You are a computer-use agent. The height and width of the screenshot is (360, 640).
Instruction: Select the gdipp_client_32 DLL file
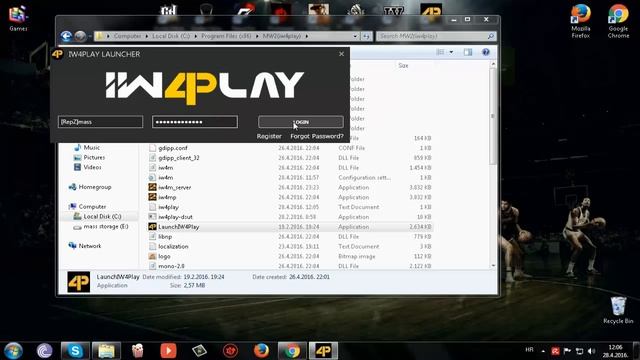pyautogui.click(x=179, y=158)
